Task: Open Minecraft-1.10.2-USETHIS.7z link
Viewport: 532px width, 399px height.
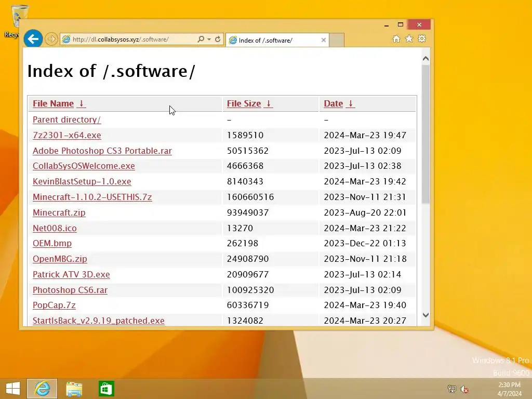Action: coord(92,197)
